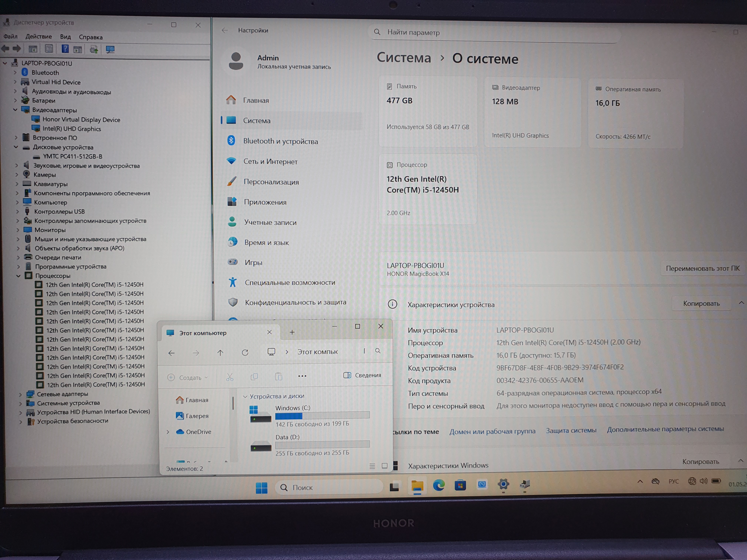Click the three-dots more options in Explorer
This screenshot has height=560, width=747.
[x=302, y=376]
